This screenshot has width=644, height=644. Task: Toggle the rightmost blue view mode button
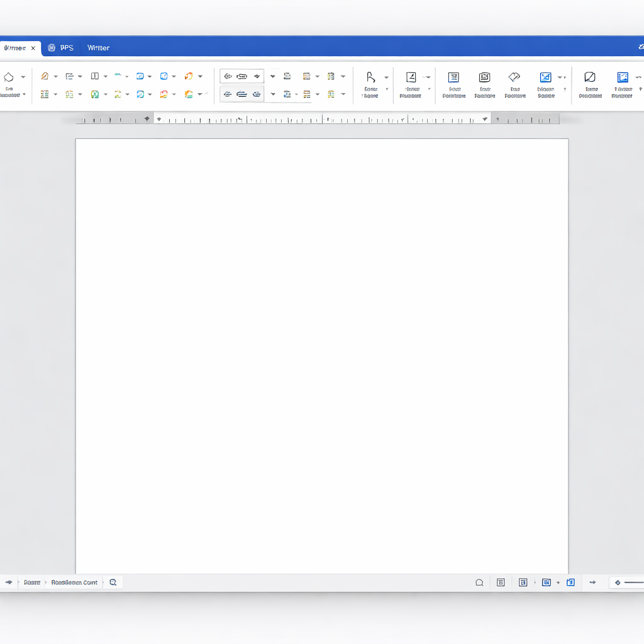[x=570, y=582]
